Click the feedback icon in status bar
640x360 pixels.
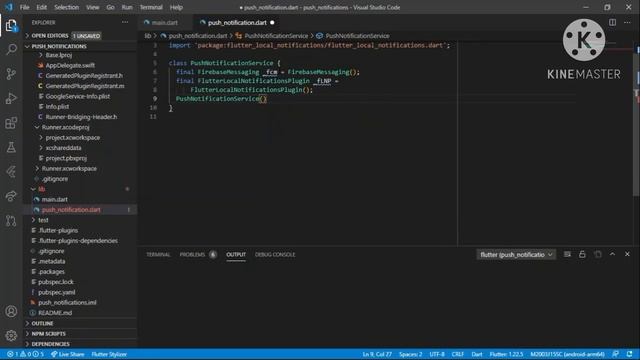616,354
